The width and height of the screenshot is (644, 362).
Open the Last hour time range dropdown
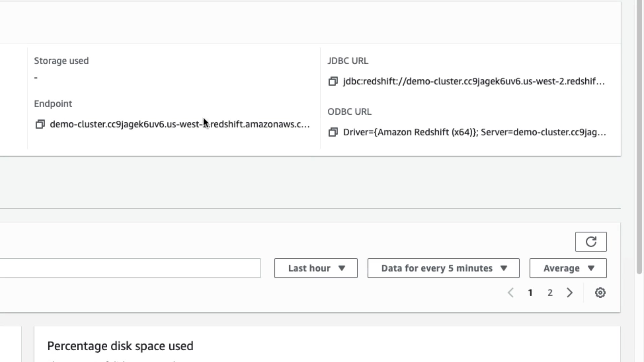[316, 268]
